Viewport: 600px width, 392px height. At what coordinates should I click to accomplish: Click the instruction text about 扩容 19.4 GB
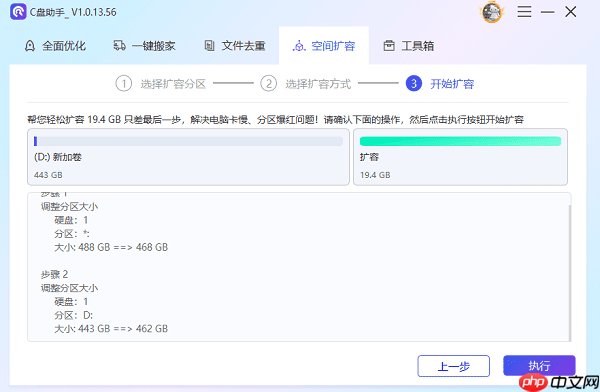(x=276, y=120)
